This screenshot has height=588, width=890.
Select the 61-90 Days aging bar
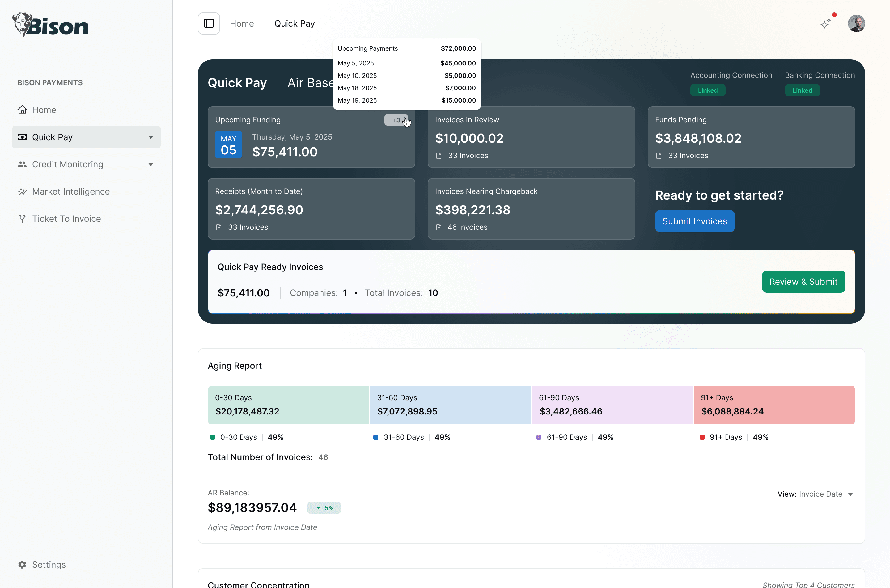pyautogui.click(x=612, y=405)
